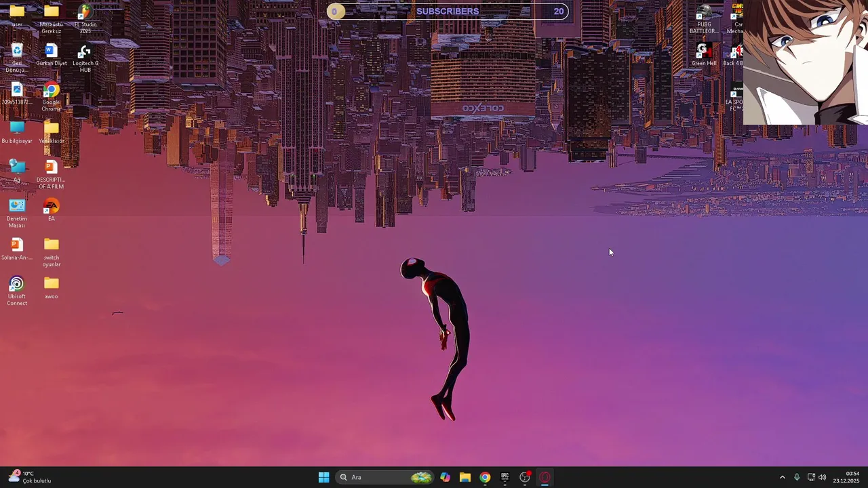The image size is (868, 488).
Task: Select the switch oyunlar folder
Action: click(x=51, y=252)
